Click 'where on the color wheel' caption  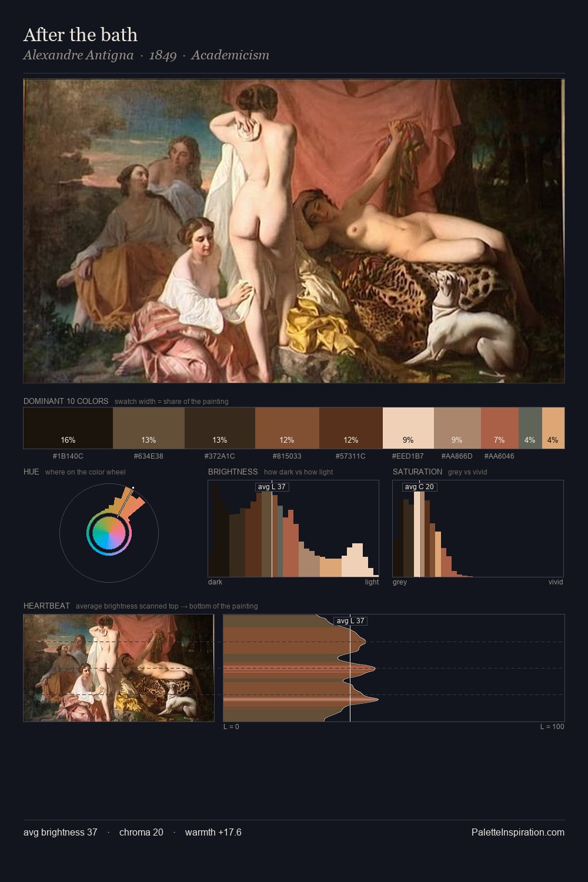coord(85,472)
